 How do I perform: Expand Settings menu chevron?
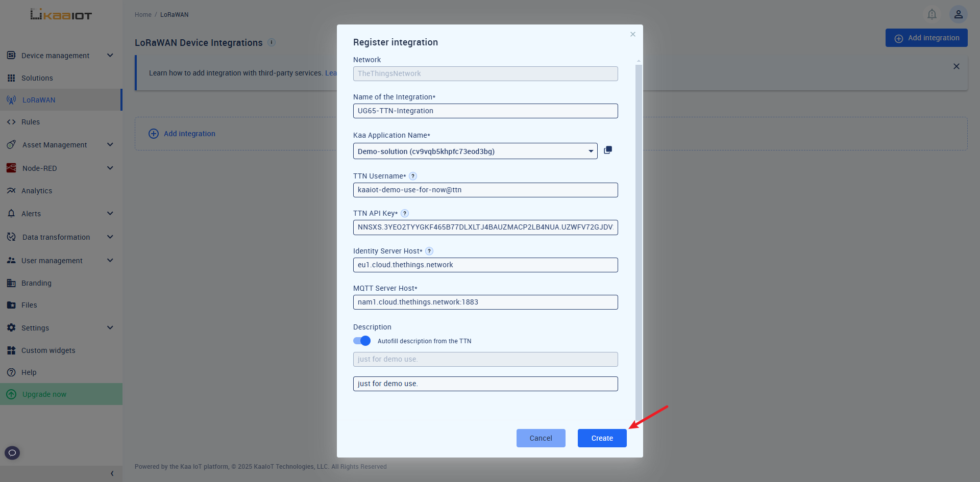tap(110, 327)
